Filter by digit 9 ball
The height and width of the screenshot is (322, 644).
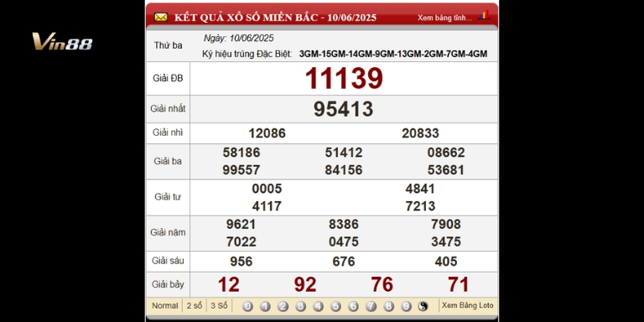click(x=407, y=306)
